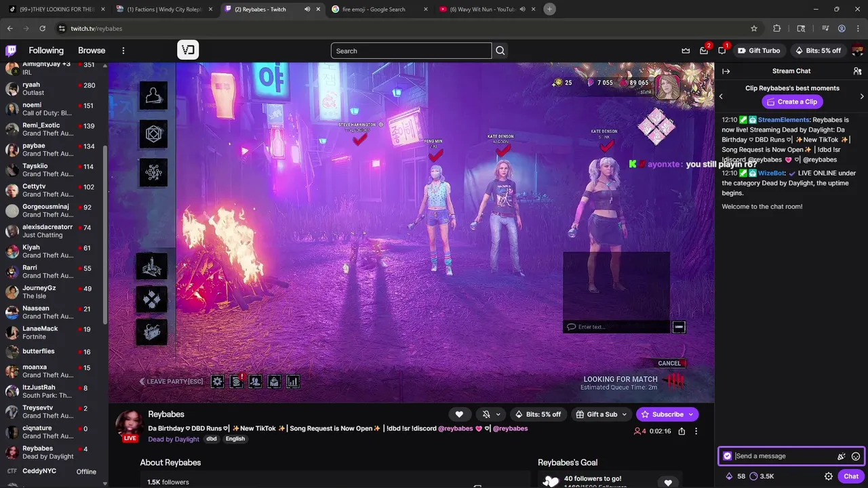Viewport: 868px width, 488px height.
Task: Click the in-game survivor character icon
Action: tap(153, 96)
